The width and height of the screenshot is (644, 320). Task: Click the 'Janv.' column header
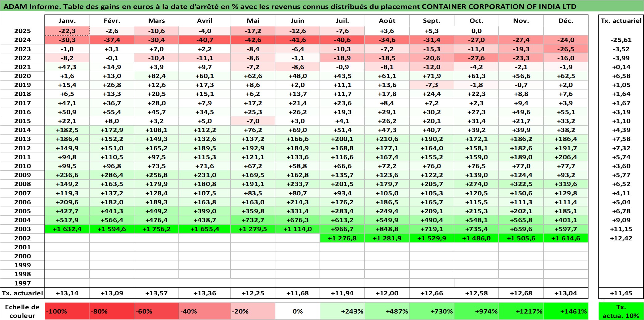coord(67,21)
